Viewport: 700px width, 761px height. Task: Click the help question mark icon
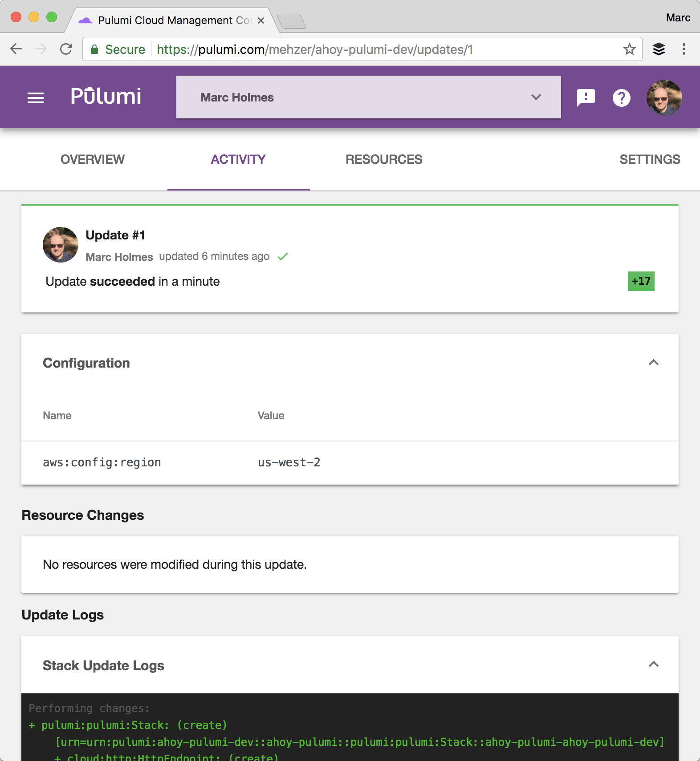pyautogui.click(x=621, y=98)
